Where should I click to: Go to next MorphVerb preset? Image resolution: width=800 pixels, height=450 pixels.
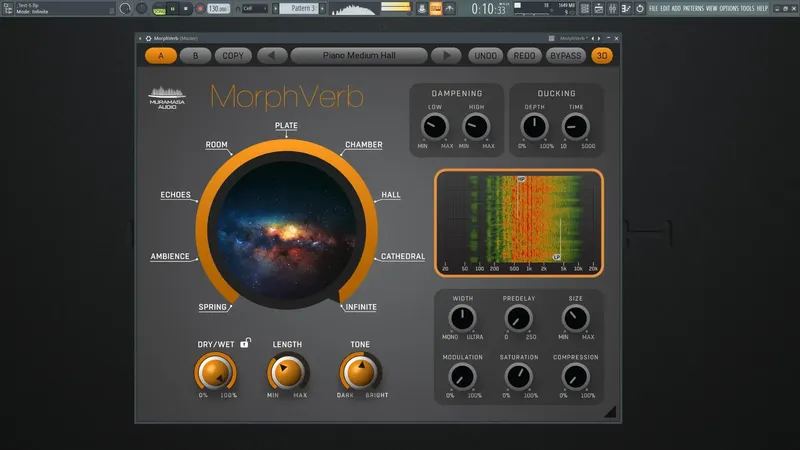tap(446, 56)
